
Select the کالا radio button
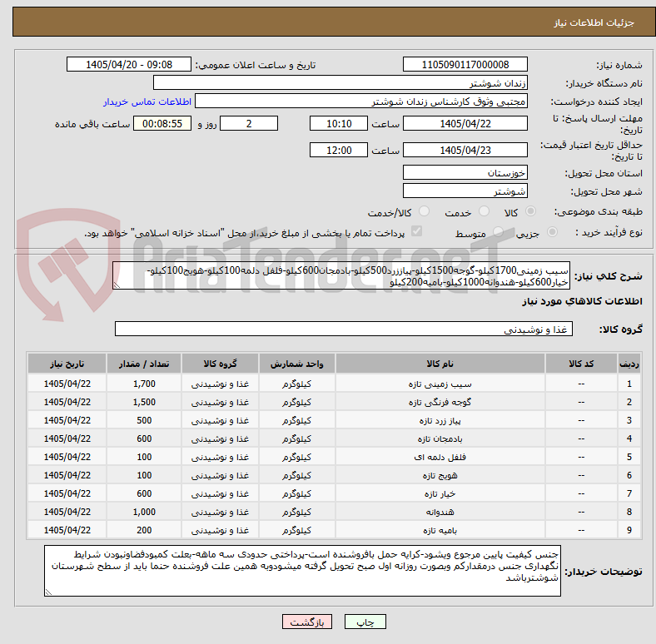(x=530, y=211)
